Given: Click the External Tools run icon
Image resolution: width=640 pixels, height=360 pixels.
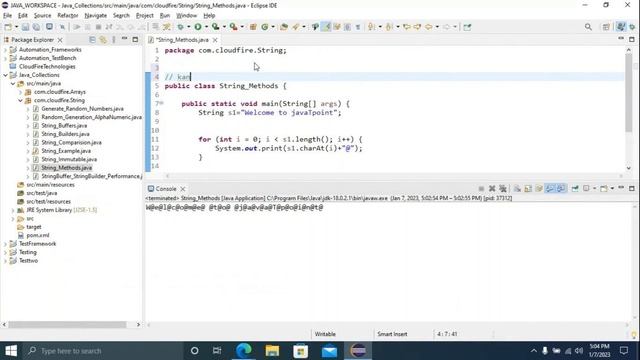Looking at the screenshot, I should (x=233, y=27).
